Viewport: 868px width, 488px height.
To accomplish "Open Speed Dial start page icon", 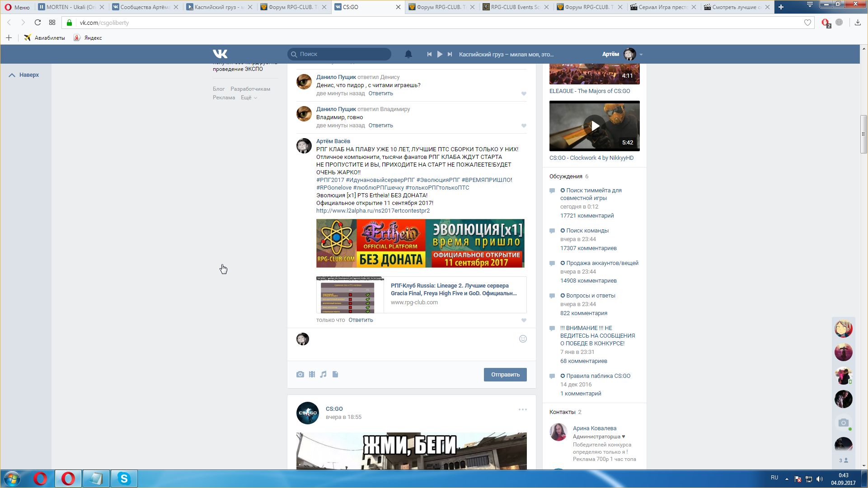I will point(52,23).
